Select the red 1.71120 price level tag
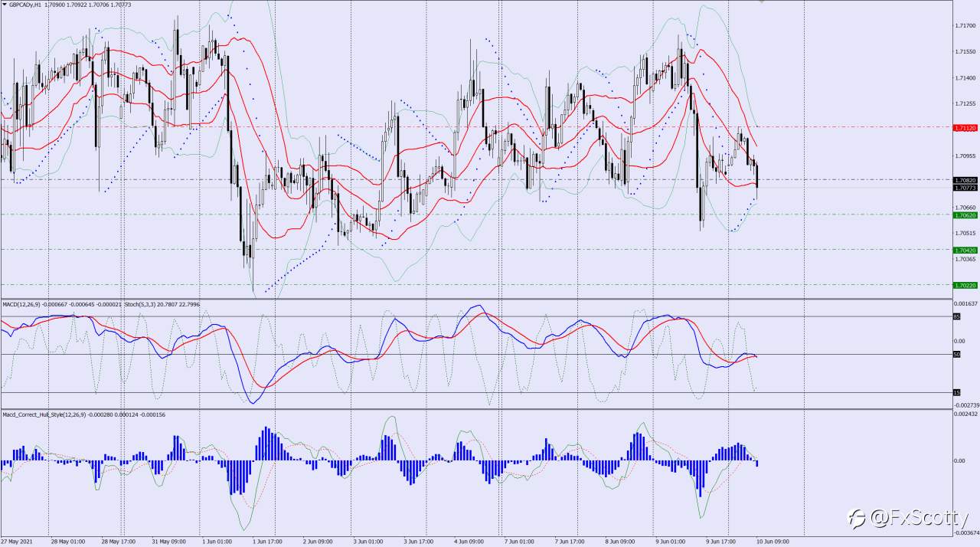This screenshot has height=547, width=980. click(965, 127)
